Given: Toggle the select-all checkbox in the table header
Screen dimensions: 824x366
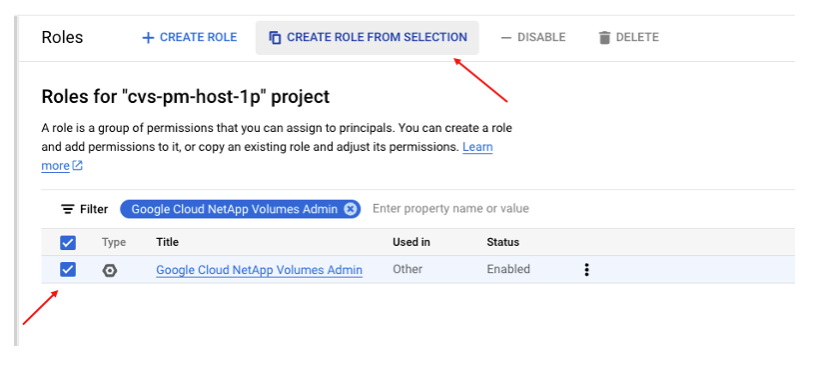Looking at the screenshot, I should click(x=68, y=242).
